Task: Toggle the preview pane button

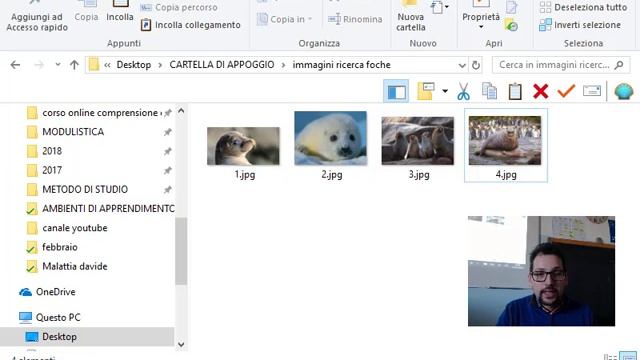Action: coord(396,91)
